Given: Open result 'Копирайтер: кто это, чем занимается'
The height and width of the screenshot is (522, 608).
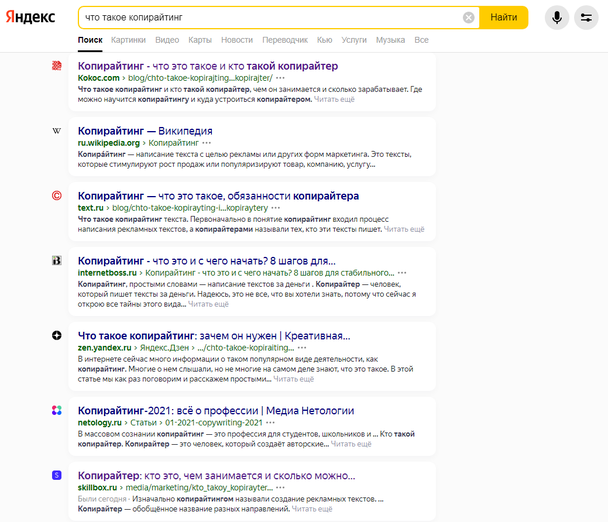Looking at the screenshot, I should coord(216,475).
